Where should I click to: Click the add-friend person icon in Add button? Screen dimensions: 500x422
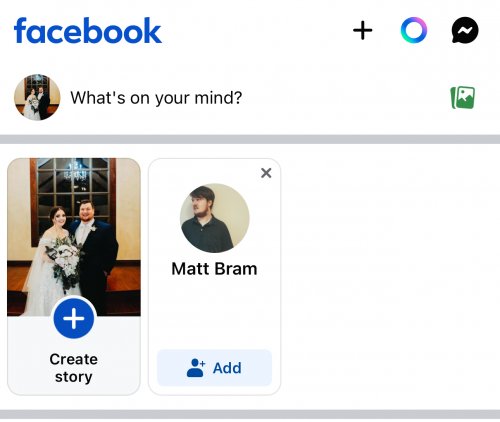(196, 368)
